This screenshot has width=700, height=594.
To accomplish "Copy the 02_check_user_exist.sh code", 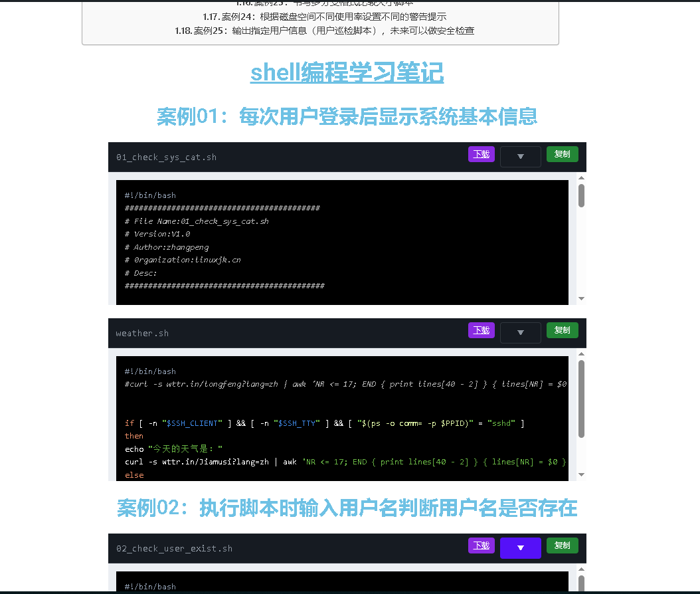I will 562,545.
